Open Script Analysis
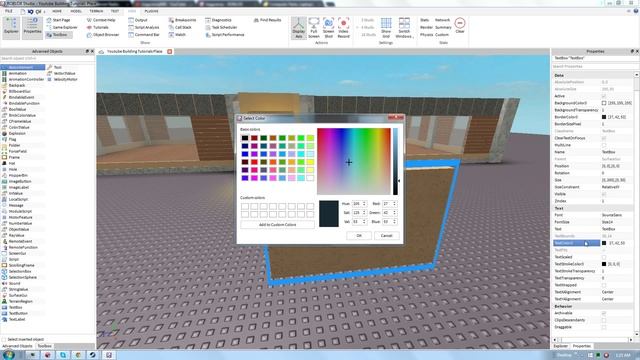640x360 pixels. 144,27
